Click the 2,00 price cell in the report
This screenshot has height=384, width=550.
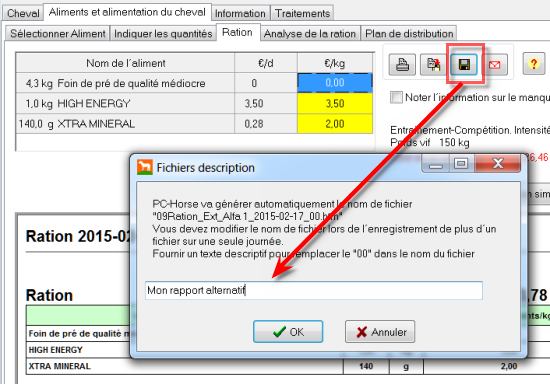[509, 366]
